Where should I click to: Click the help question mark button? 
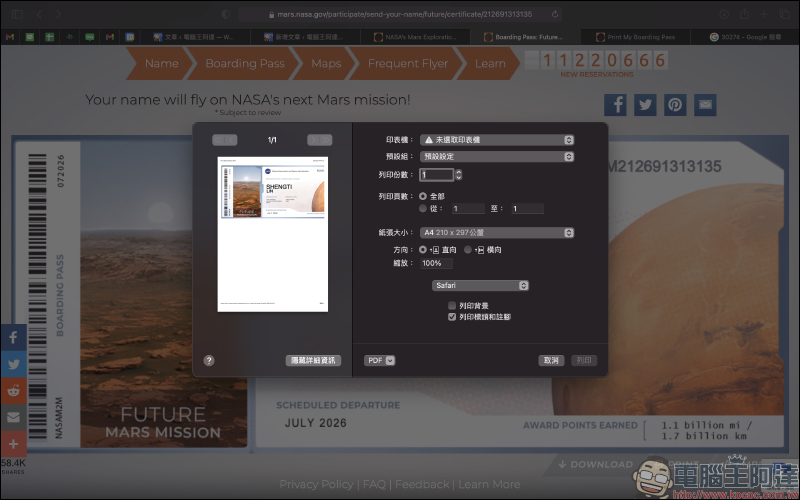click(x=209, y=361)
